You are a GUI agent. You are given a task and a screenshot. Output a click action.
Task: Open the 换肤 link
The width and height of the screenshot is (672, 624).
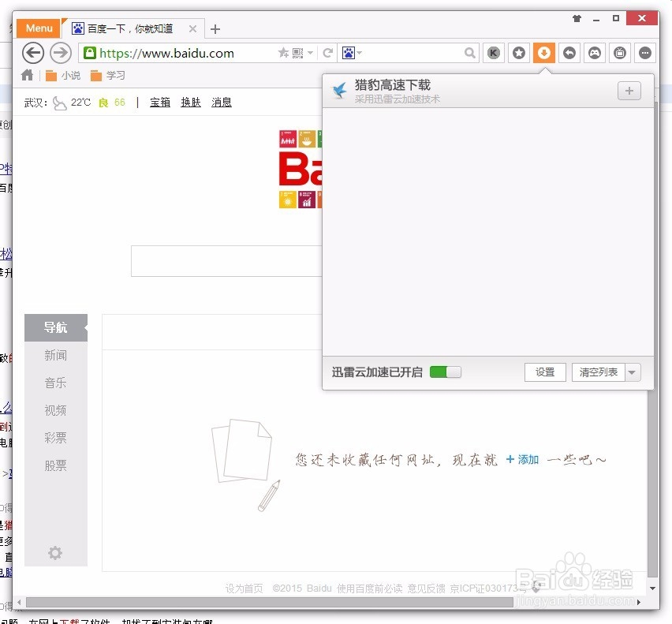coord(191,102)
